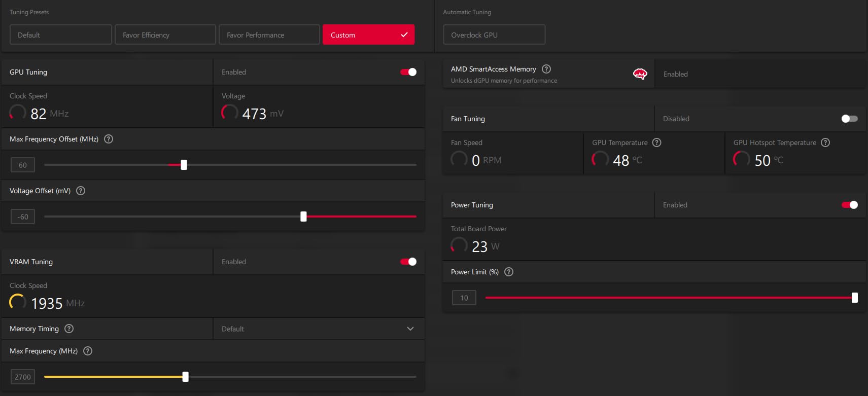Click the Power Limit value input box

point(464,298)
